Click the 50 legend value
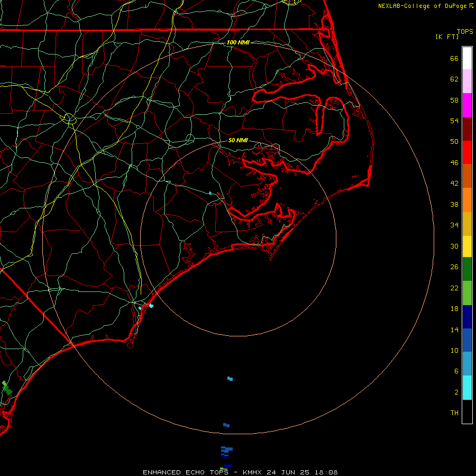 pyautogui.click(x=454, y=141)
